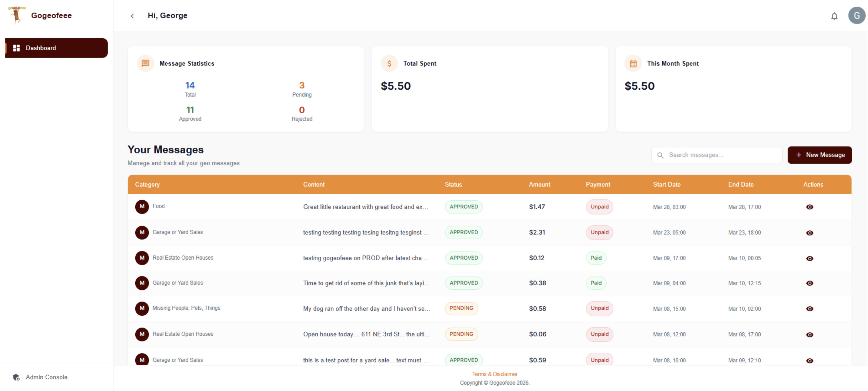The width and height of the screenshot is (868, 391).
Task: Sort by the Start Date column header
Action: pos(666,184)
